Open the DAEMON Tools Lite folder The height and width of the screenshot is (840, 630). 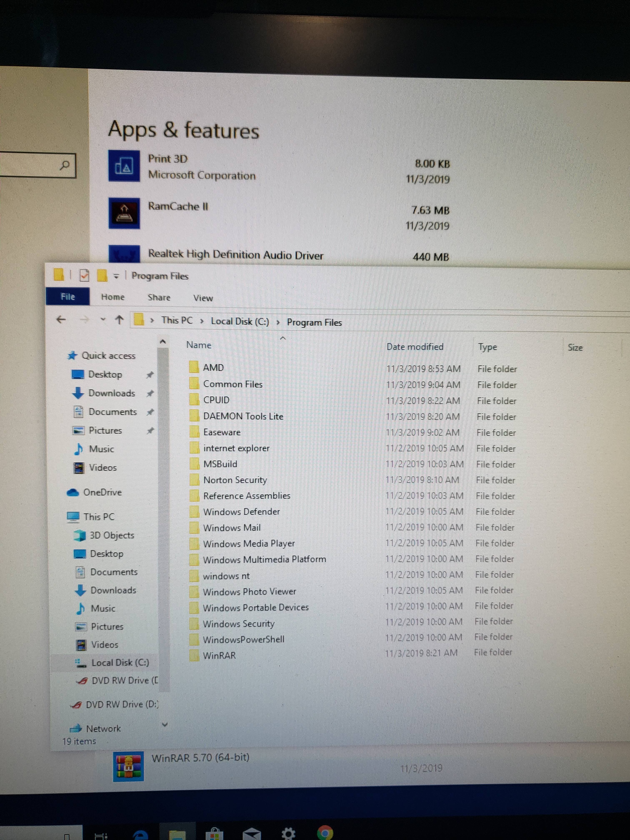[x=243, y=416]
